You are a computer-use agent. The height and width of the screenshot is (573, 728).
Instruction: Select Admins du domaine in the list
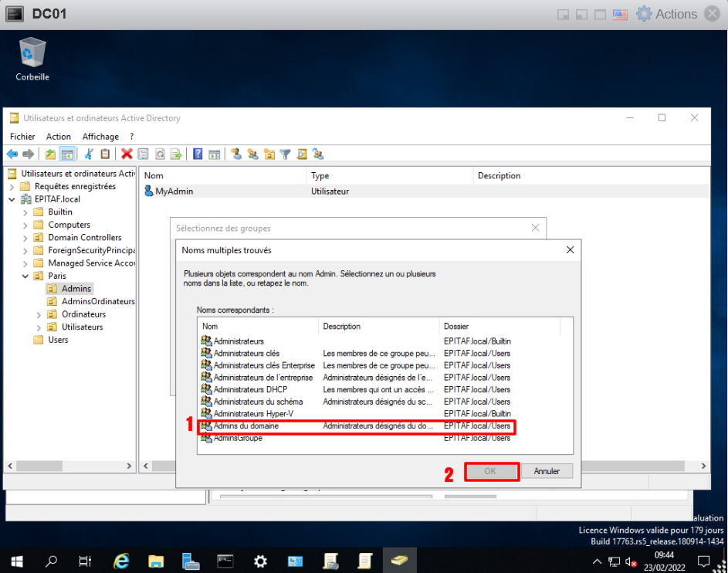[245, 426]
